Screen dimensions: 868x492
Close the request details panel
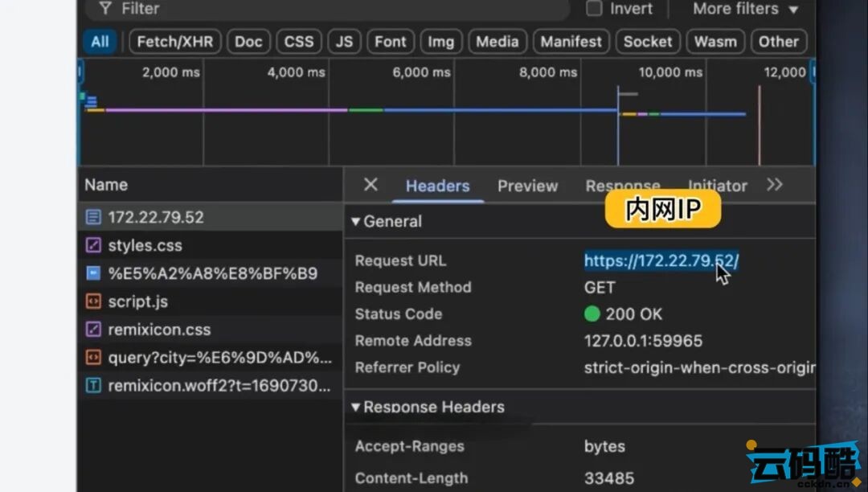371,185
